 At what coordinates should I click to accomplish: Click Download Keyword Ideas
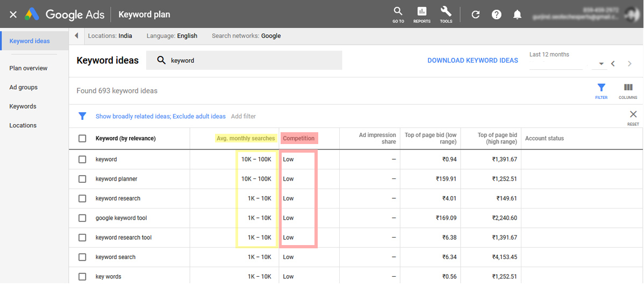click(473, 60)
